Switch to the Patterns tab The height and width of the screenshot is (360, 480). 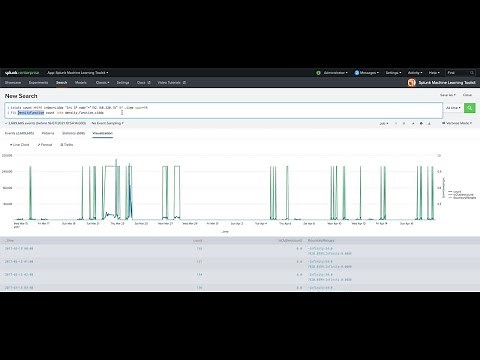pos(48,133)
